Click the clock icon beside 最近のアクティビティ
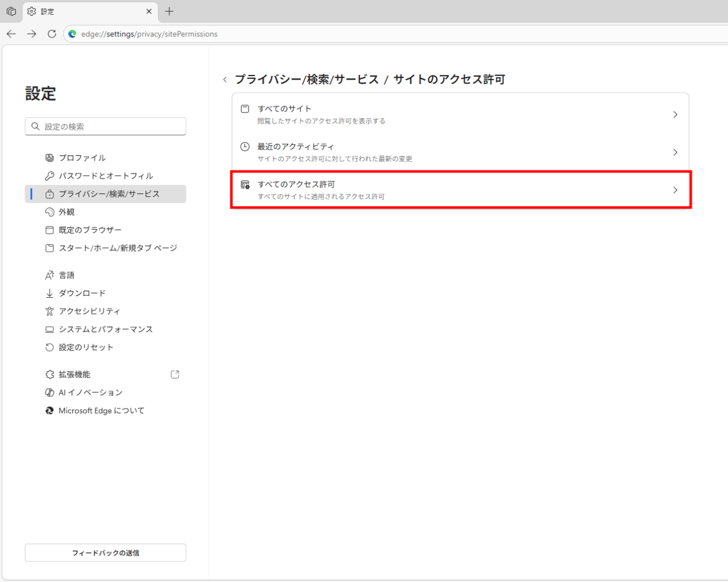Viewport: 728px width, 582px height. click(x=245, y=147)
